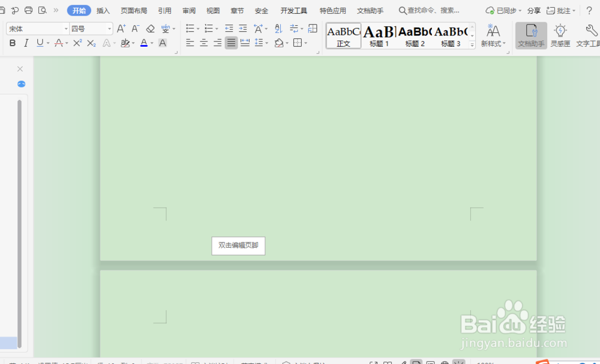Click the phonetic guide (wén) icon
This screenshot has width=600, height=364.
(166, 28)
